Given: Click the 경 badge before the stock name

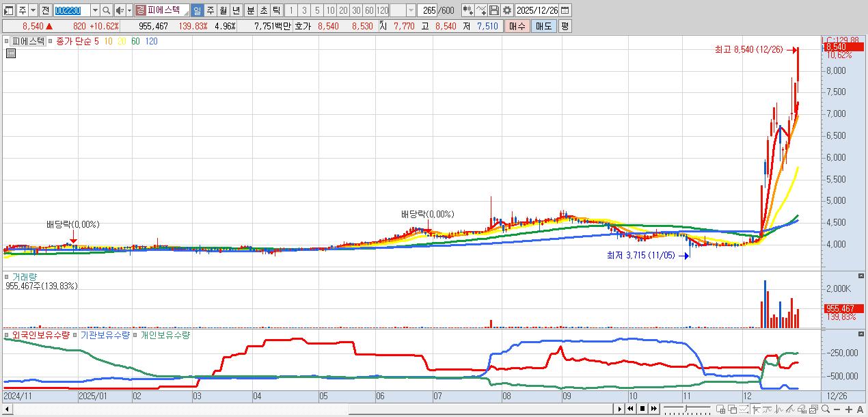Looking at the screenshot, I should (140, 10).
